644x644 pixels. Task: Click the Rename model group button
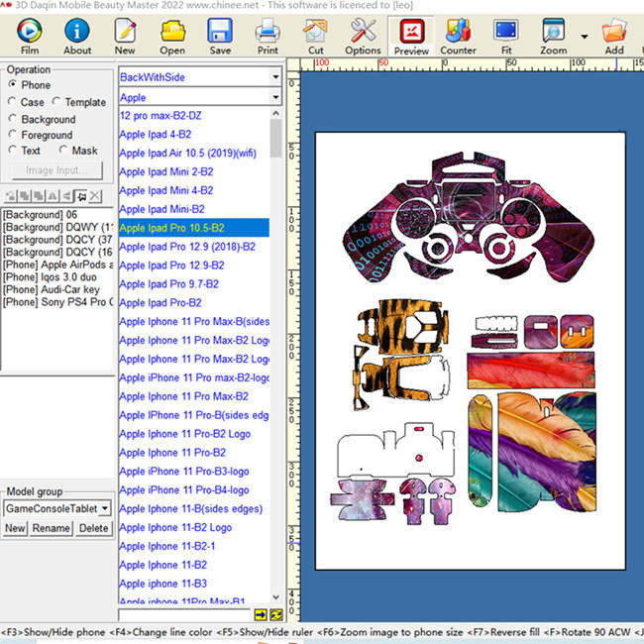coord(51,528)
